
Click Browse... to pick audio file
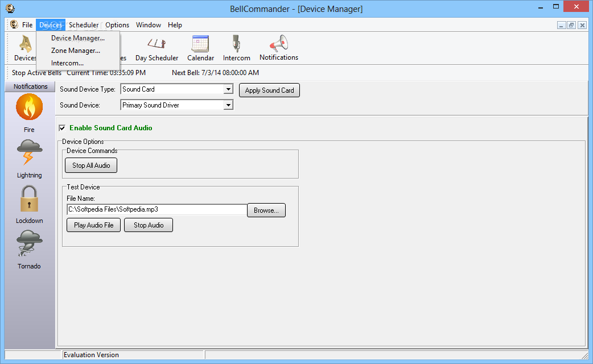266,210
